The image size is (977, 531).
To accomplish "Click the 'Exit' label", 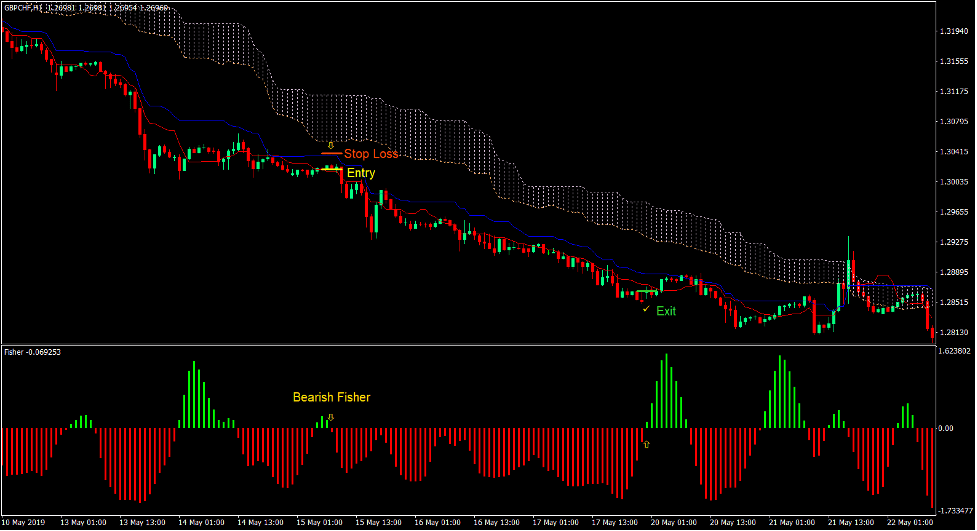I will coord(665,311).
